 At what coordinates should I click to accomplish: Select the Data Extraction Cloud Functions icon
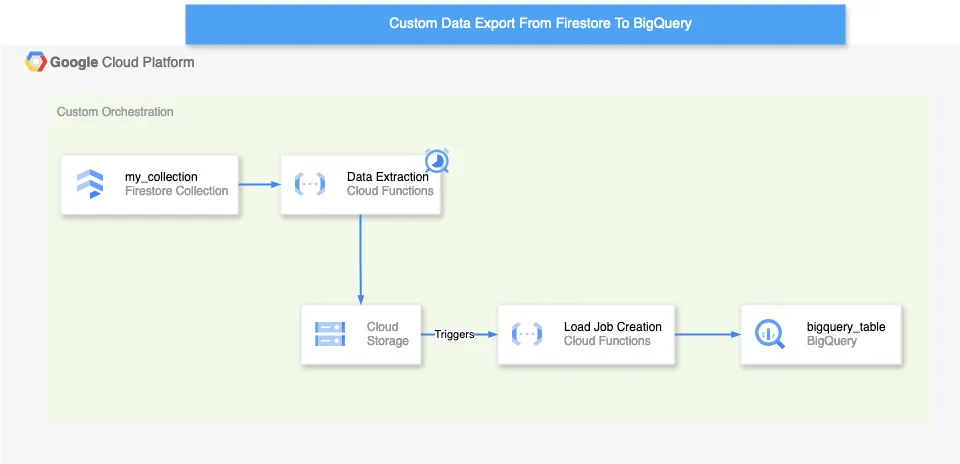[x=309, y=184]
